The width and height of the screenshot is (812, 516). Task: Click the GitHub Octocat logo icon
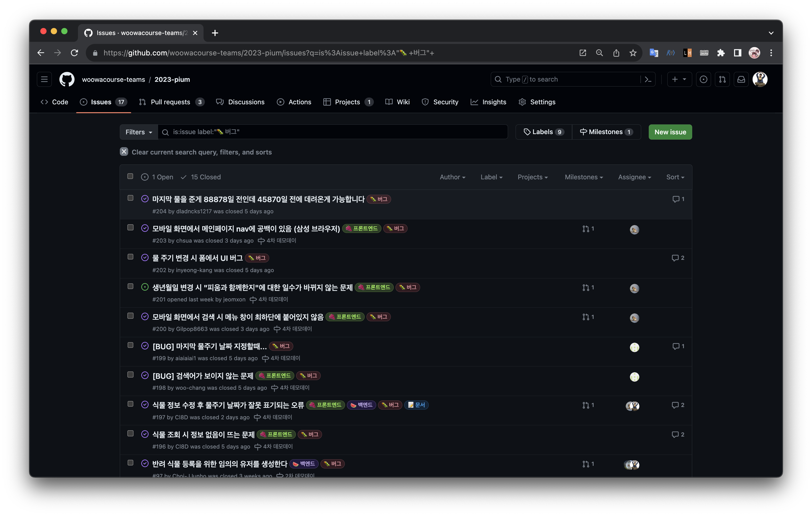click(x=67, y=79)
